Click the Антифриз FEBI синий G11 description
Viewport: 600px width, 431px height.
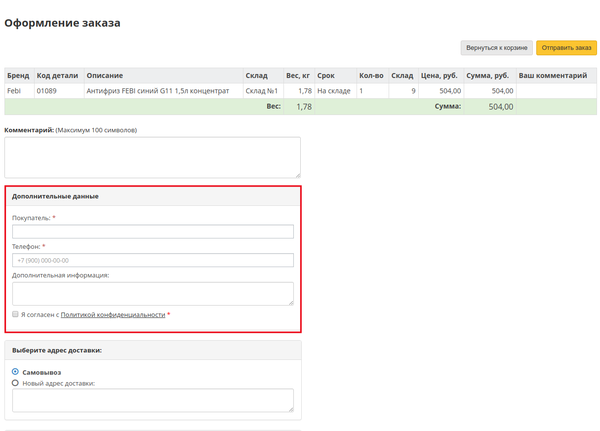click(x=158, y=91)
